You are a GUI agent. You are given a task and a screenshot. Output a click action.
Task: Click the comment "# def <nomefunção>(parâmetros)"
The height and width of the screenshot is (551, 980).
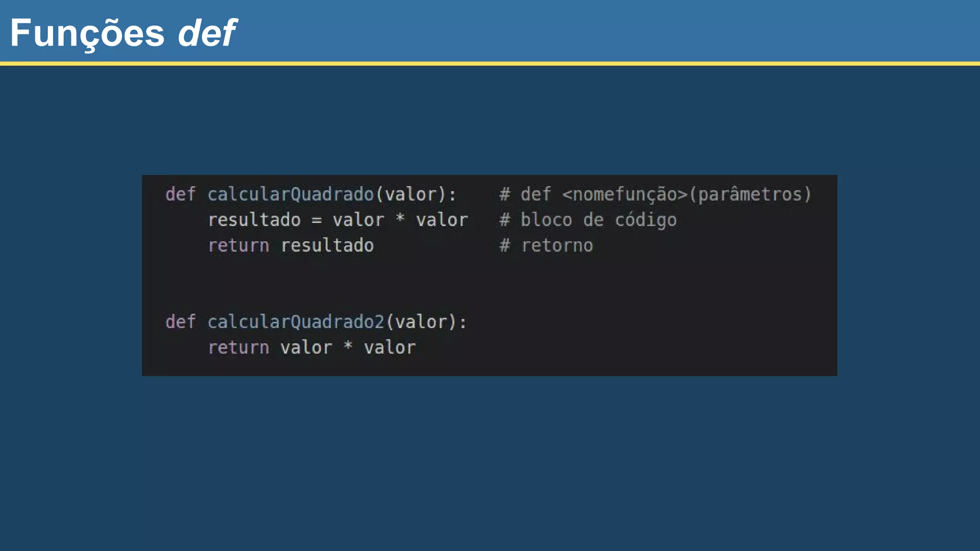[x=655, y=194]
